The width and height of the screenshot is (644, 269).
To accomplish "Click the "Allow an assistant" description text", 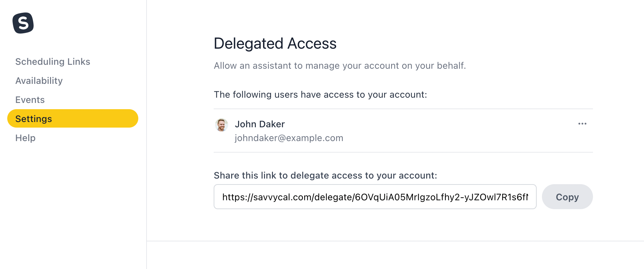I will (339, 66).
